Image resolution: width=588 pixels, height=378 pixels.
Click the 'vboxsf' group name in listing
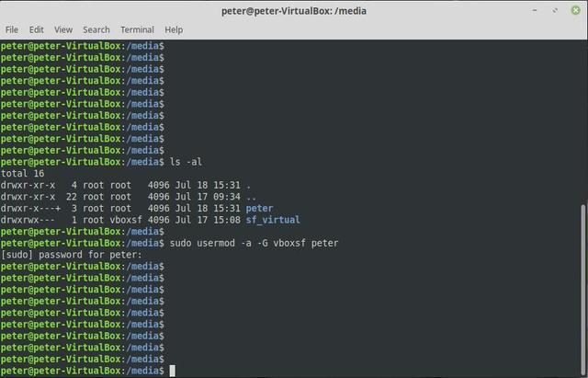(x=126, y=220)
